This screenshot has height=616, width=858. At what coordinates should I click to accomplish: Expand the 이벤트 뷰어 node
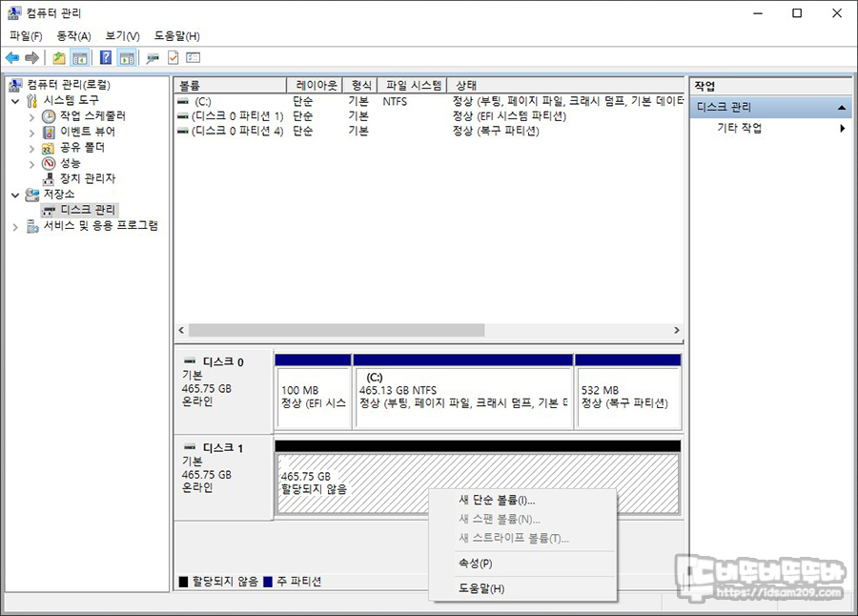coord(31,133)
